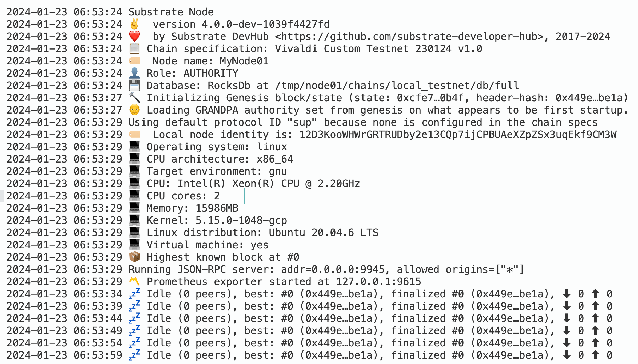Click the clipboard icon beside Chain specification
The height and width of the screenshot is (364, 638).
[134, 49]
